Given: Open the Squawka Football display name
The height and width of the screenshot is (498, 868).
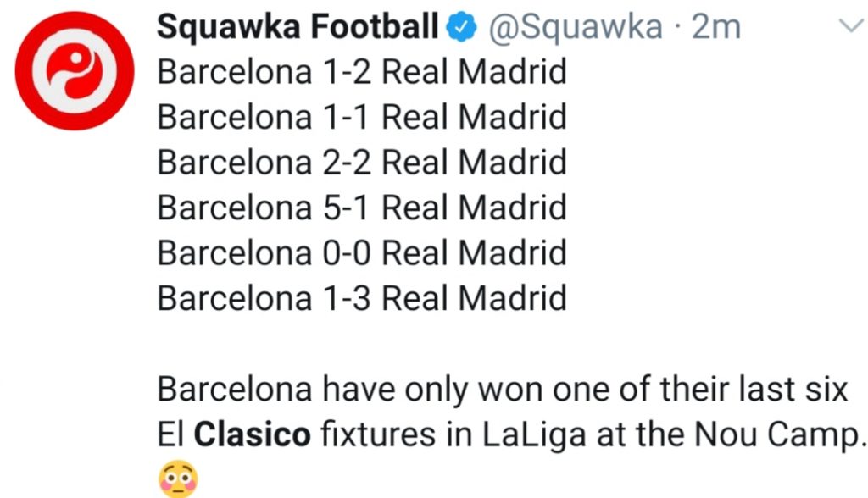Looking at the screenshot, I should pos(298,28).
